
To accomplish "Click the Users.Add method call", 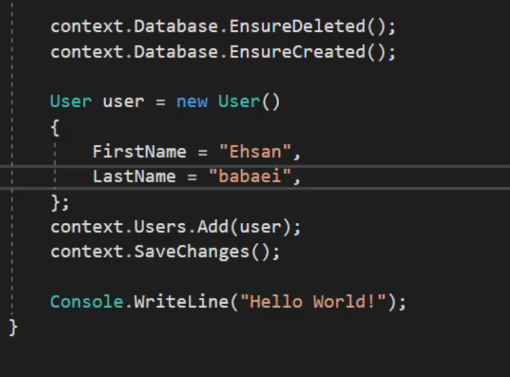I will pos(181,227).
